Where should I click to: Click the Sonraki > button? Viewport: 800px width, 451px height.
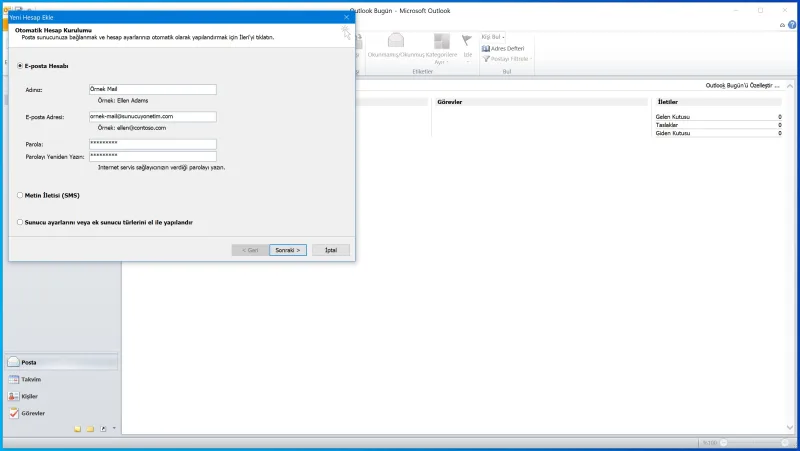(288, 250)
